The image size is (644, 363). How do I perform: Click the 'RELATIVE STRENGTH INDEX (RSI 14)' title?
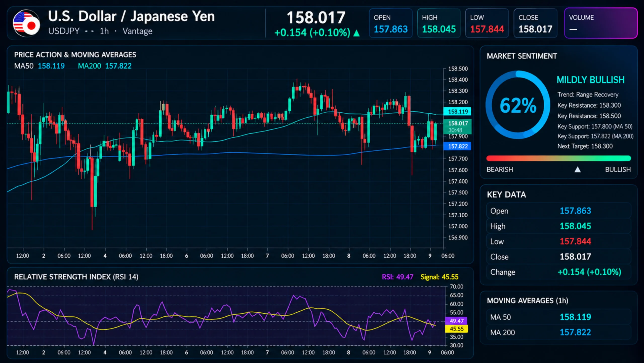pyautogui.click(x=76, y=277)
